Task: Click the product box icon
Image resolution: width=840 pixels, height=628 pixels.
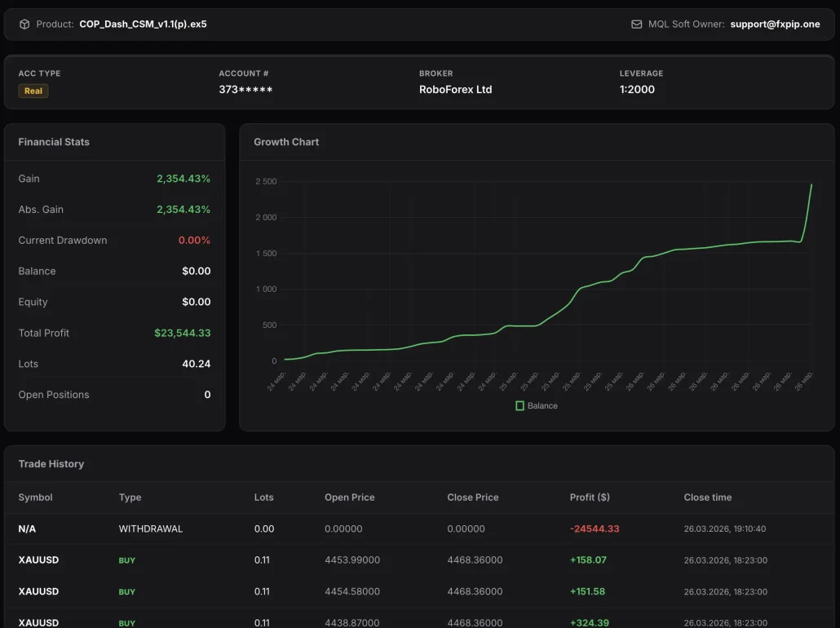Action: (24, 24)
